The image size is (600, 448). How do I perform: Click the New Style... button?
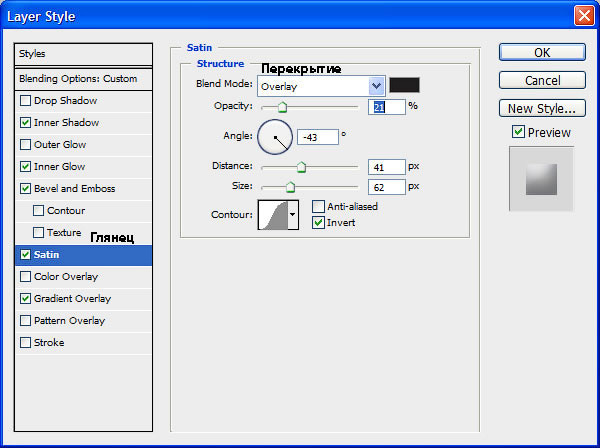click(x=542, y=108)
